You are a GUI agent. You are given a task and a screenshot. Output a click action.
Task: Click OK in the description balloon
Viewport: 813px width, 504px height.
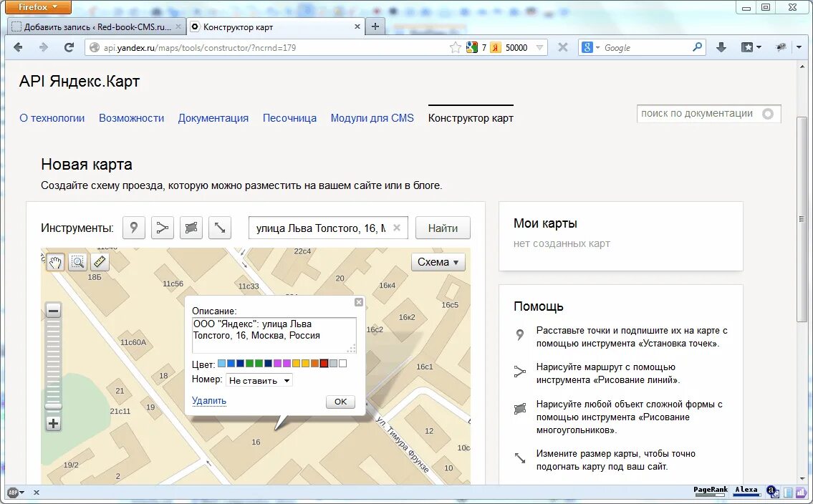[341, 402]
